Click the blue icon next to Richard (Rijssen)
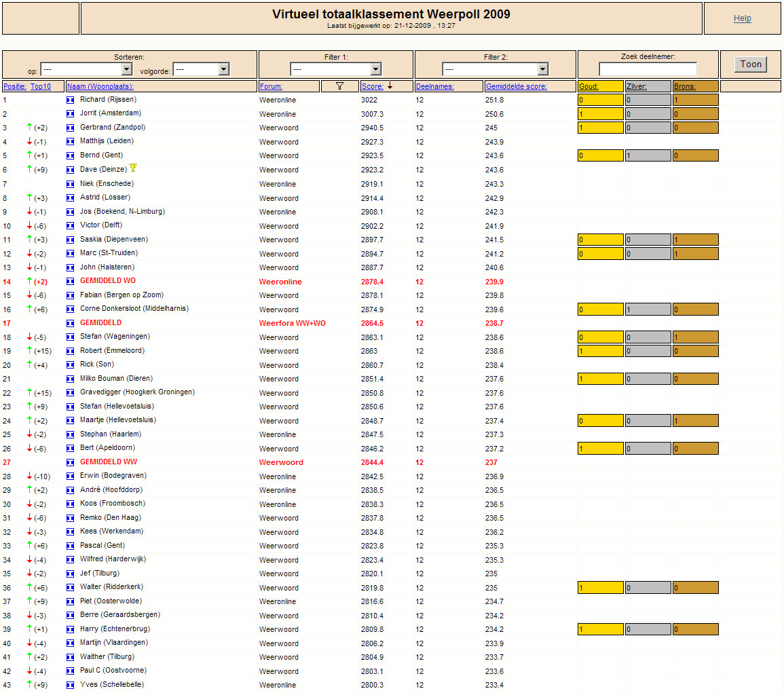 70,100
